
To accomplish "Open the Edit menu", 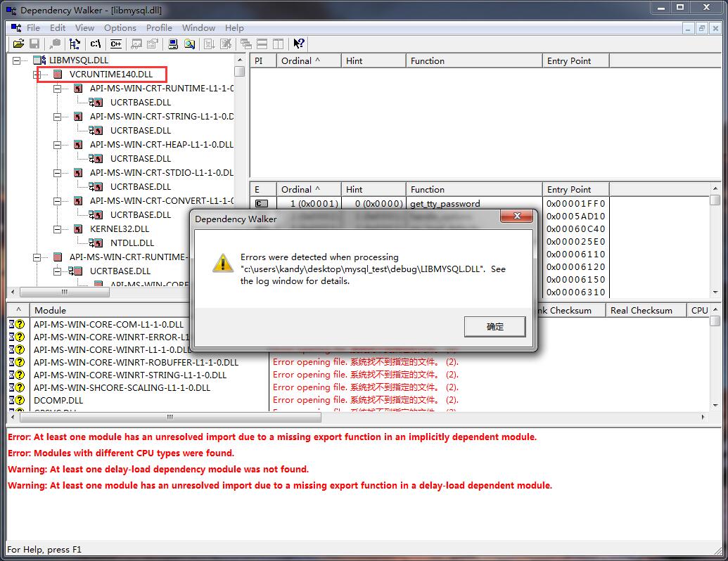I will (x=58, y=28).
